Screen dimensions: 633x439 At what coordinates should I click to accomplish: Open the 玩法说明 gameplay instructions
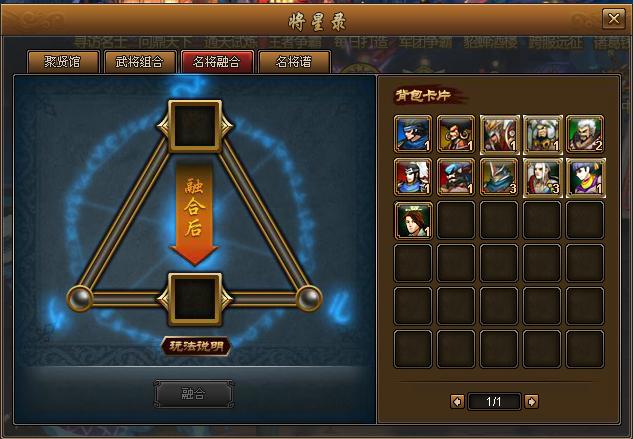coord(196,346)
